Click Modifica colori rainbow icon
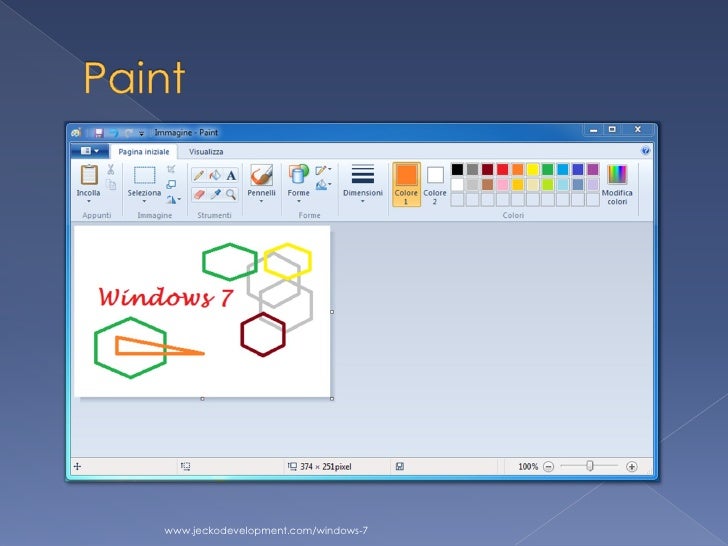This screenshot has height=546, width=728. [617, 175]
